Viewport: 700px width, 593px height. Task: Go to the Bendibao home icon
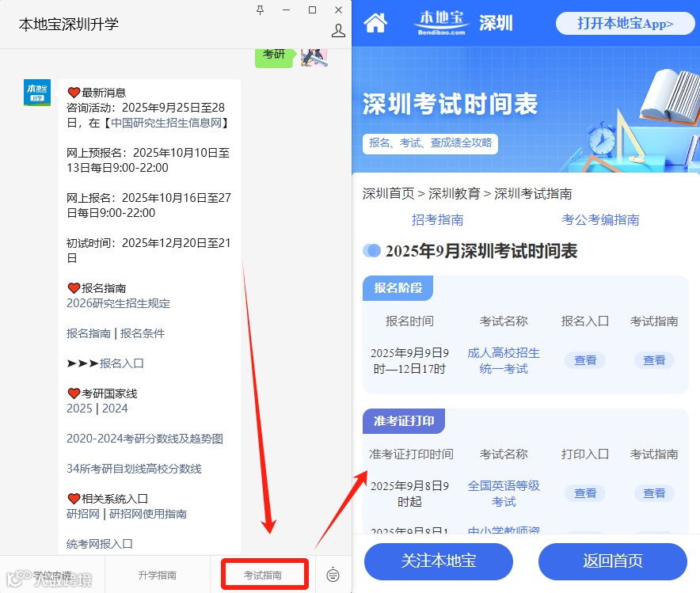tap(375, 23)
